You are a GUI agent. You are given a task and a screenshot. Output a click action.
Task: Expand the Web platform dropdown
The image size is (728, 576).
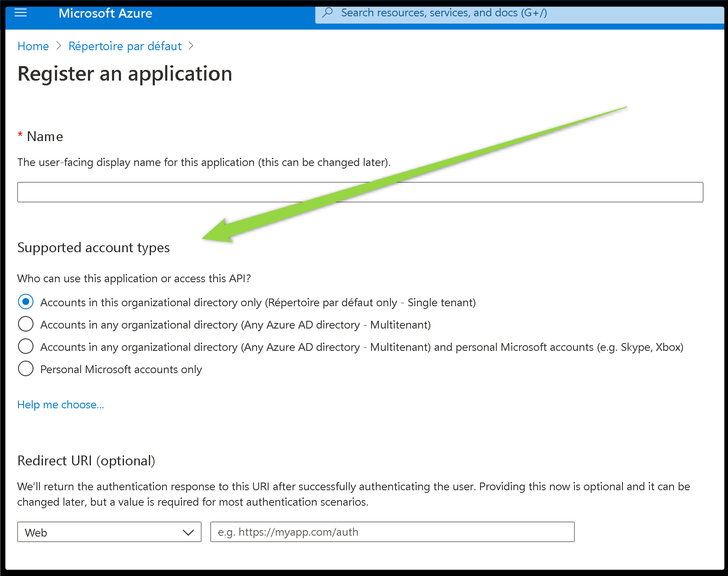click(x=109, y=532)
